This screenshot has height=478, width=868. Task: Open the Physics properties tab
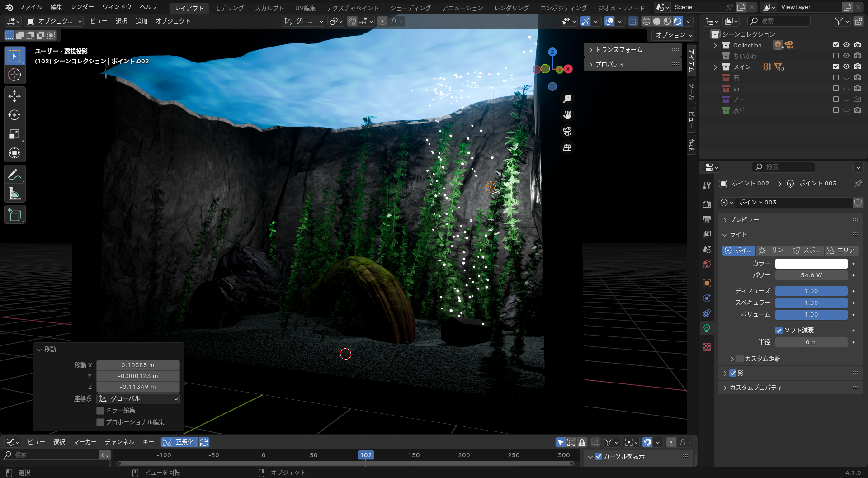click(x=707, y=298)
